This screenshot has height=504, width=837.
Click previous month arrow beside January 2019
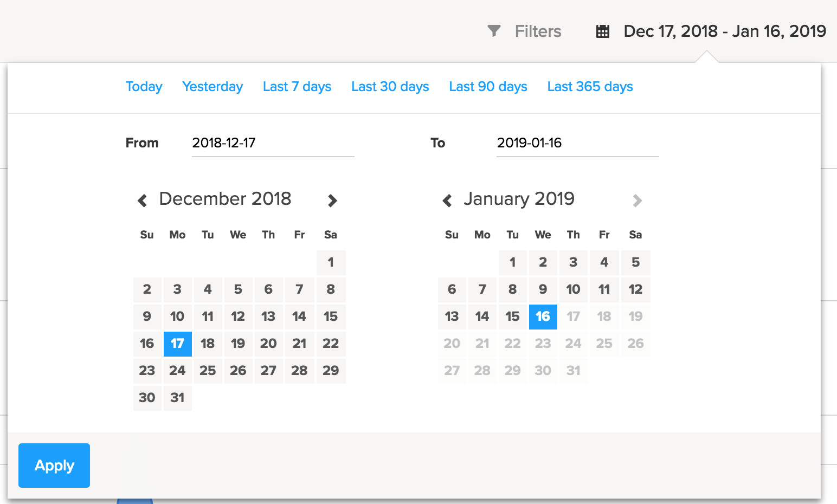coord(447,201)
